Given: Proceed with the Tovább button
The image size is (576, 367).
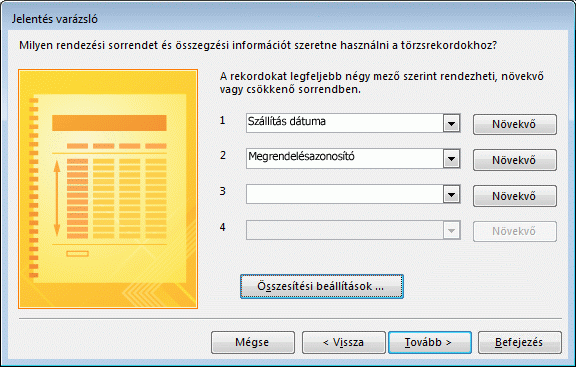Looking at the screenshot, I should pyautogui.click(x=430, y=342).
